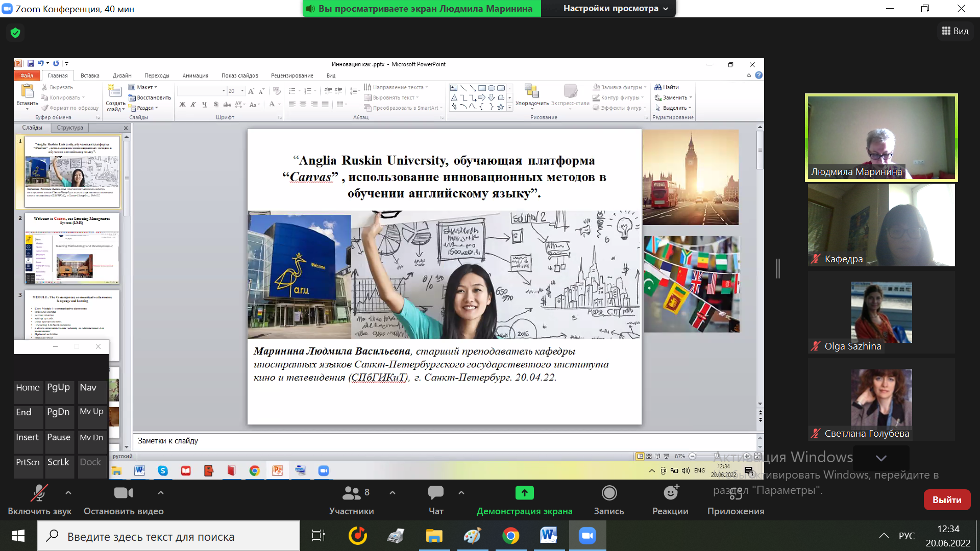This screenshot has height=551, width=980.
Task: Open the Чат chat panel
Action: [x=436, y=500]
